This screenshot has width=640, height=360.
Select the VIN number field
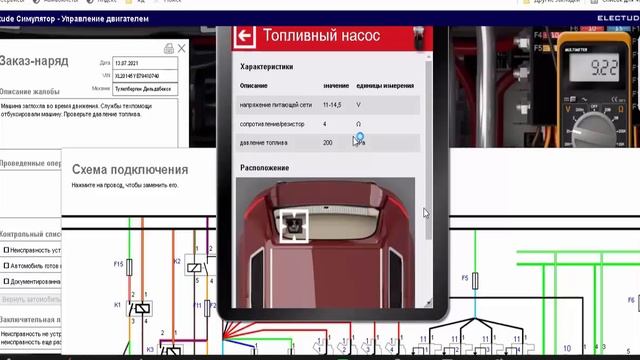145,76
